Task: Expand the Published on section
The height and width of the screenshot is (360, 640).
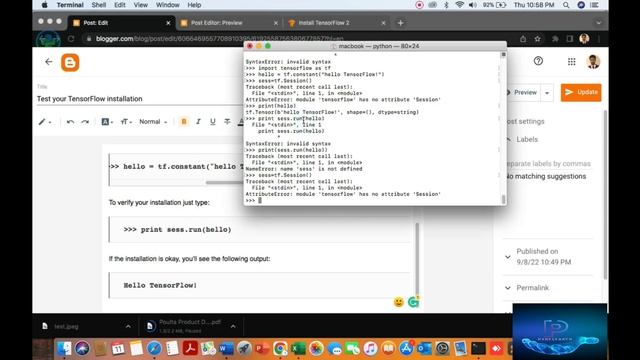Action: coord(508,257)
